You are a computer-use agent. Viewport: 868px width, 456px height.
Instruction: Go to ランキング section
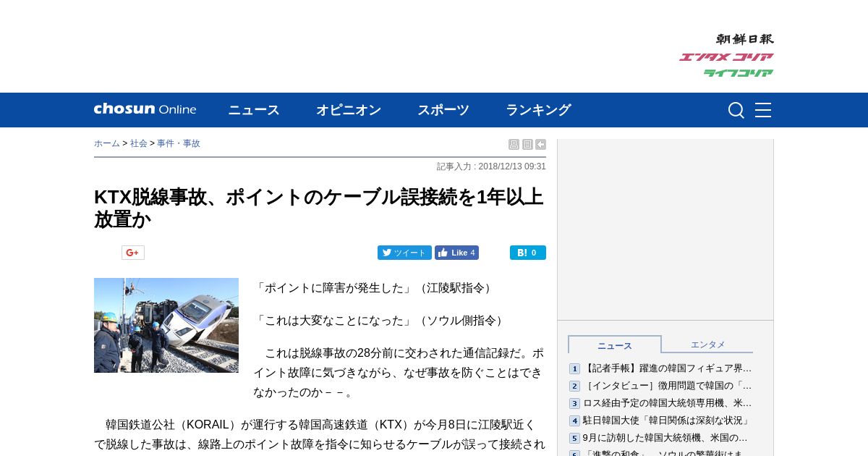pyautogui.click(x=538, y=110)
